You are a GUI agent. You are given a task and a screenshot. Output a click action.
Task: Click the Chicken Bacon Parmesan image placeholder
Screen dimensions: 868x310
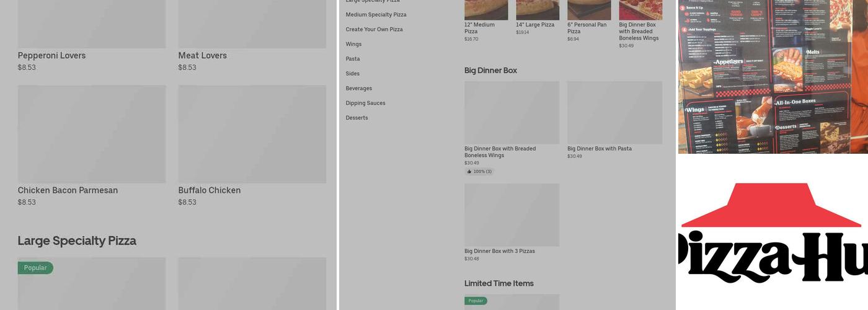pos(92,134)
